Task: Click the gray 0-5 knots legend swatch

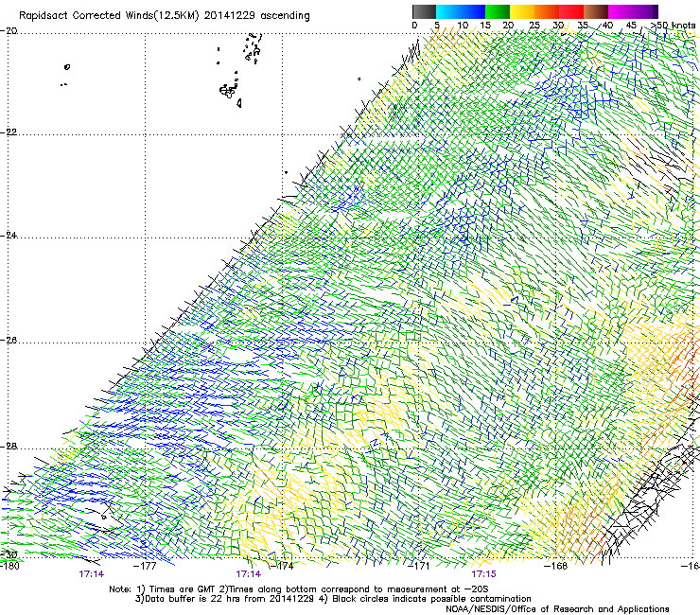Action: [x=424, y=11]
